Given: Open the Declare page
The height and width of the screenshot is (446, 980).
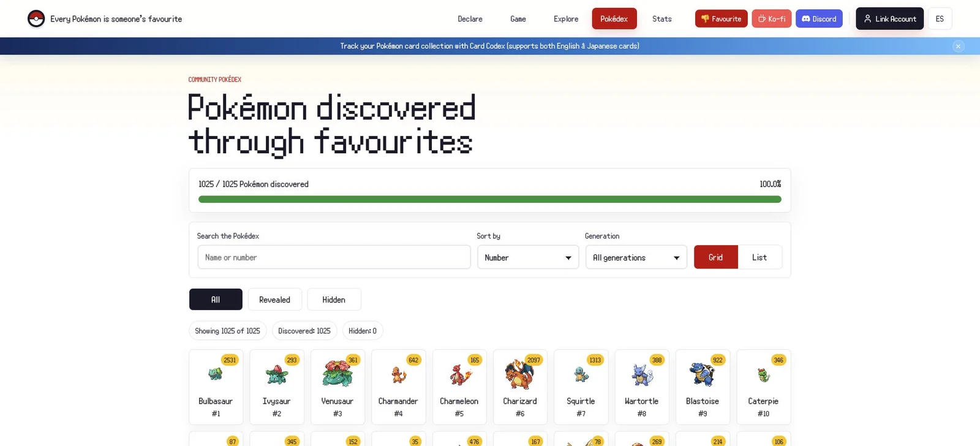Looking at the screenshot, I should point(470,19).
